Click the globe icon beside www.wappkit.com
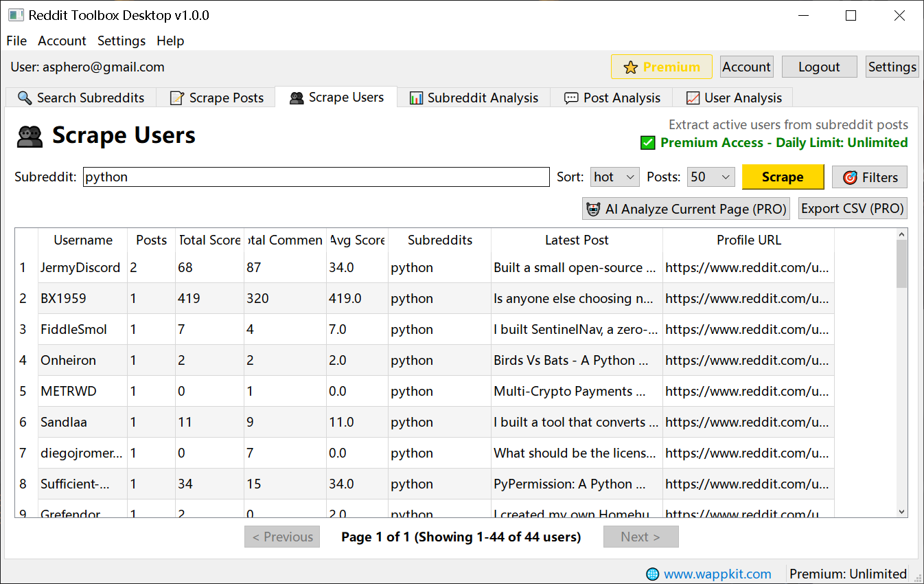Image resolution: width=924 pixels, height=584 pixels. (x=652, y=574)
